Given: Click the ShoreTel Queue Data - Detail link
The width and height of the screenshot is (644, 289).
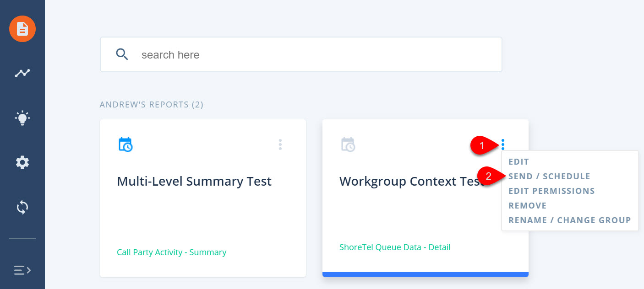Looking at the screenshot, I should (395, 247).
